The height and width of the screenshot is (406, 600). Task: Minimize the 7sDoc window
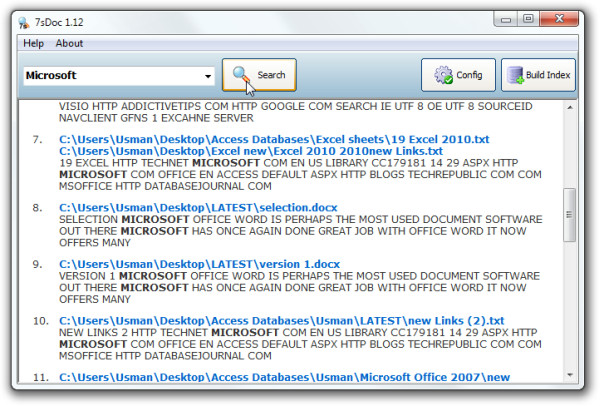click(506, 19)
